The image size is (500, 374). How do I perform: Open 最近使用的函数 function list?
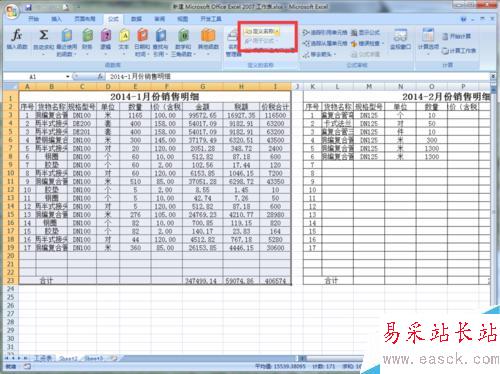tap(67, 42)
